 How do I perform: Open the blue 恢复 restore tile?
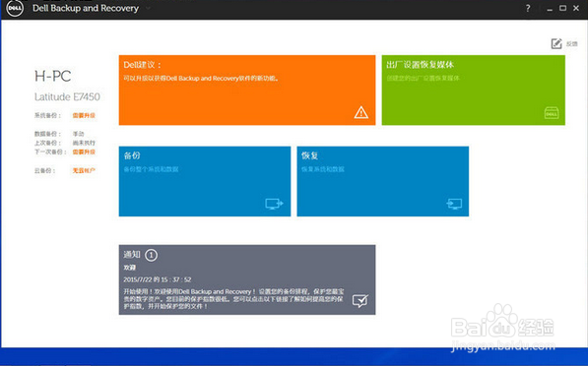[383, 181]
